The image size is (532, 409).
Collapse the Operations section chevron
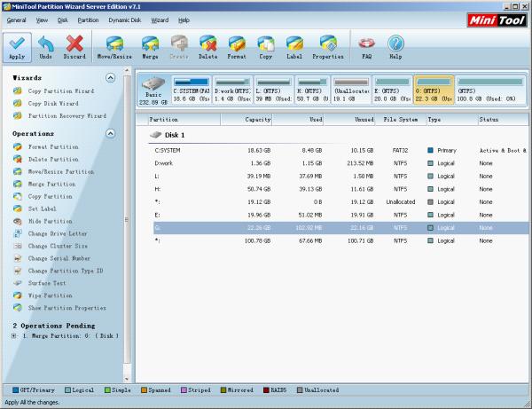click(x=110, y=133)
